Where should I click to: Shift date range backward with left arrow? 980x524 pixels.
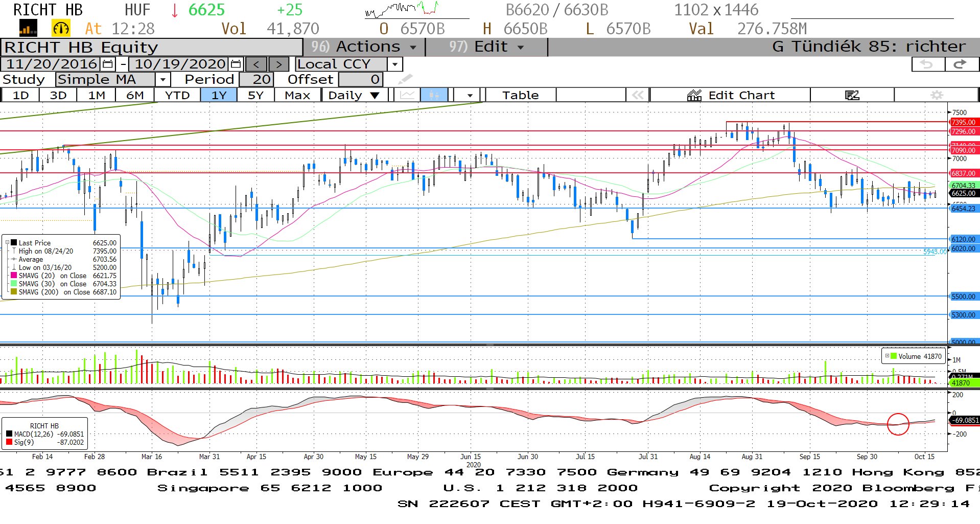[x=256, y=64]
